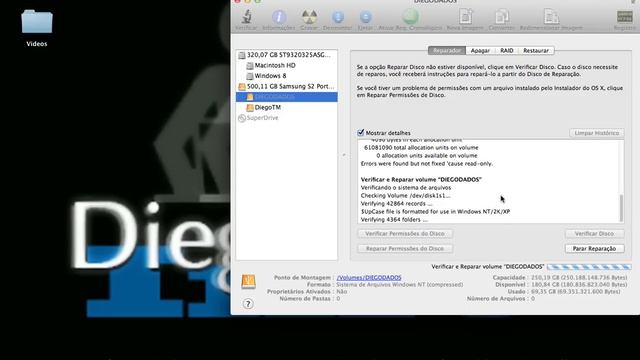Open the Informações toolbar icon
640x360 pixels.
coord(279,17)
